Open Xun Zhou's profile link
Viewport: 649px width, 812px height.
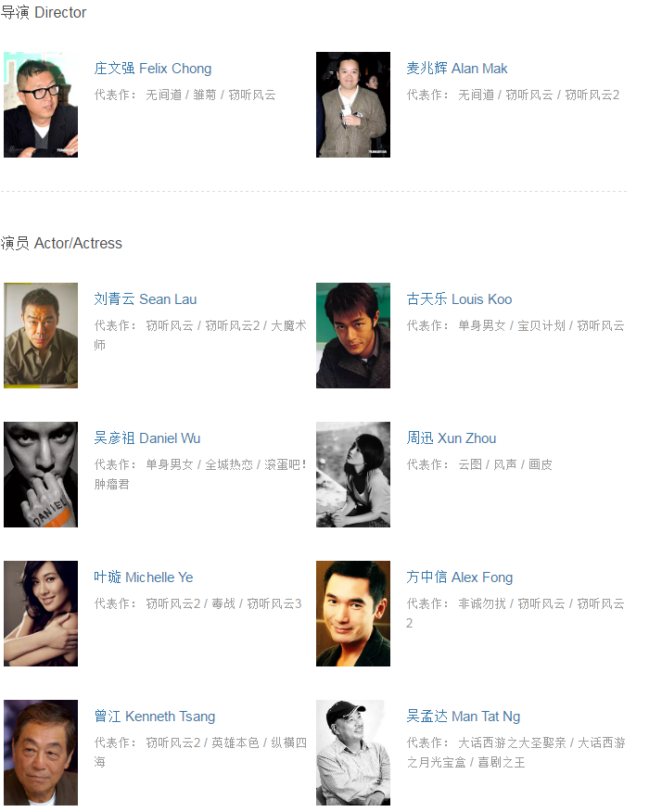[x=452, y=438]
